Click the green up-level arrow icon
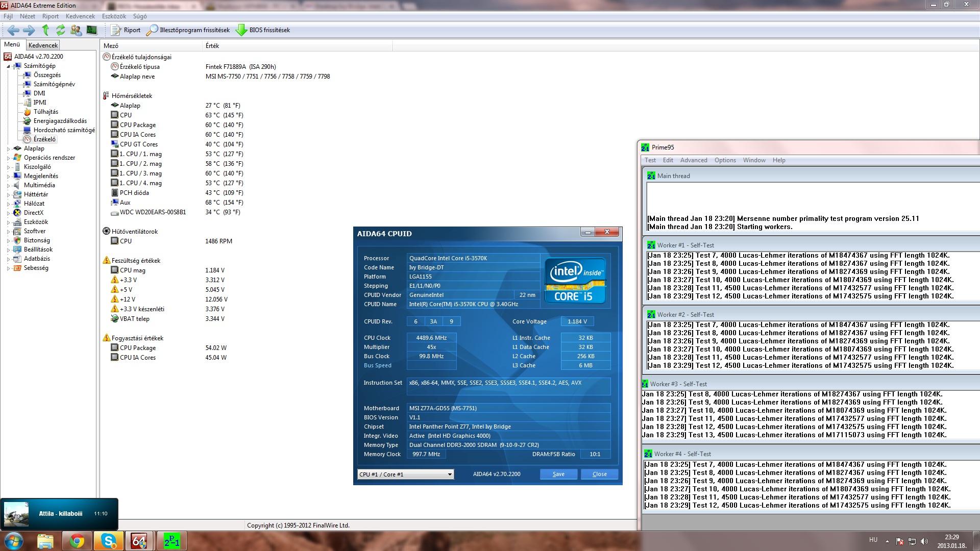The image size is (980, 551). [x=45, y=30]
